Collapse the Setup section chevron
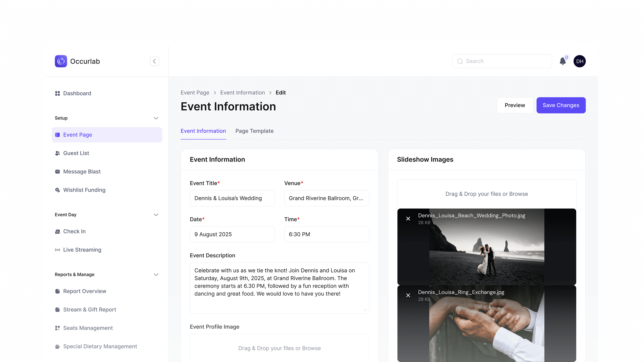The width and height of the screenshot is (644, 362). click(x=156, y=118)
